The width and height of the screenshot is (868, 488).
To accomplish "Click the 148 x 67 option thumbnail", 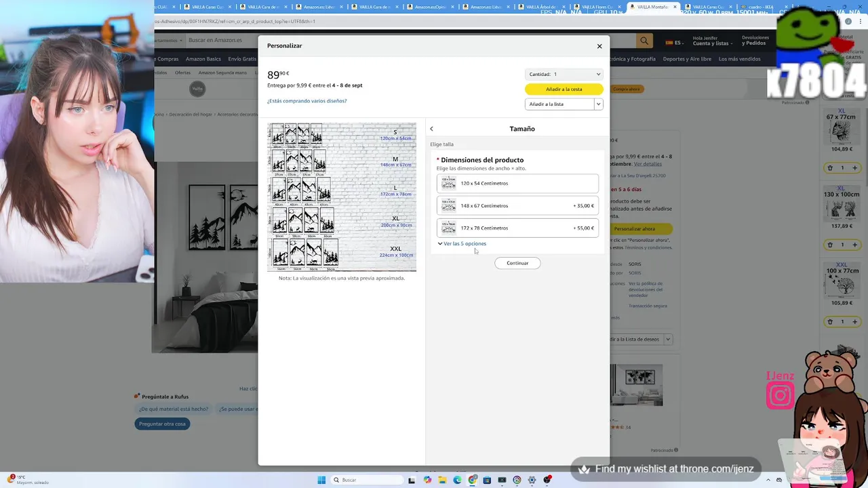I will click(x=448, y=205).
